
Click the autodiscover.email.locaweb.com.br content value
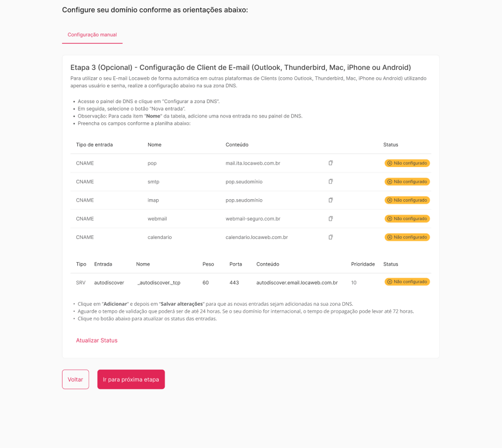(297, 282)
